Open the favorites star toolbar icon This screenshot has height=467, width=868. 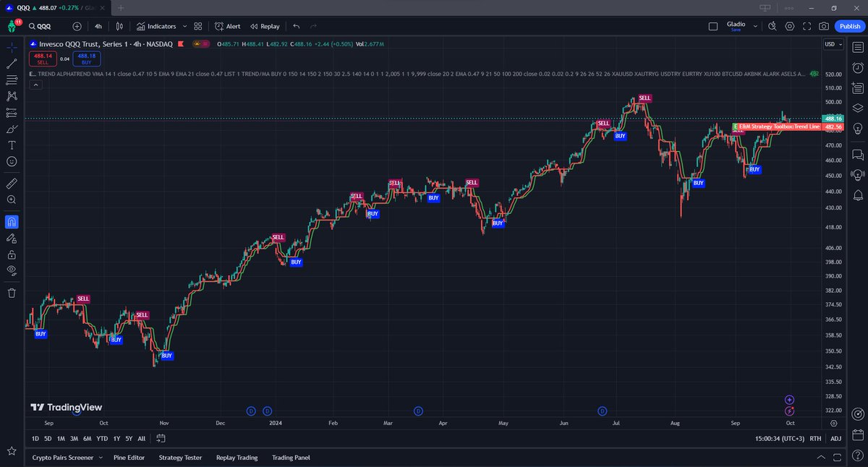click(12, 451)
